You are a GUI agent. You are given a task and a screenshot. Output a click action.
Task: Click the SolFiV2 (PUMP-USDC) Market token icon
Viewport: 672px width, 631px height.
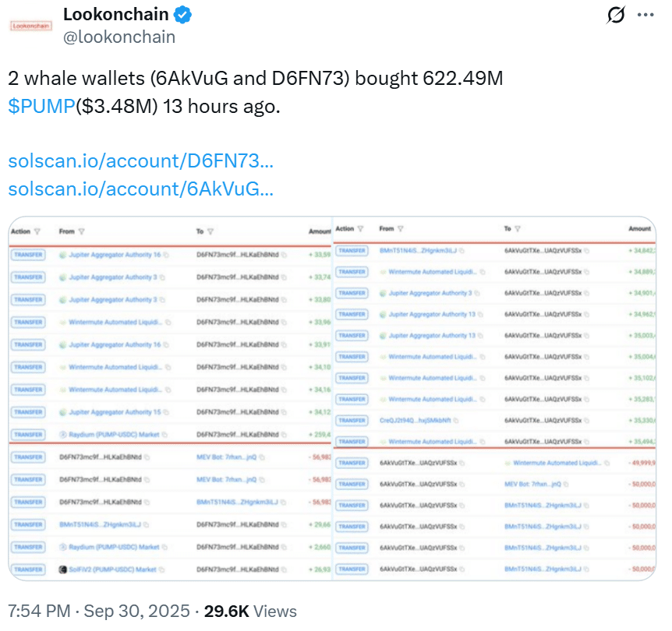(62, 569)
